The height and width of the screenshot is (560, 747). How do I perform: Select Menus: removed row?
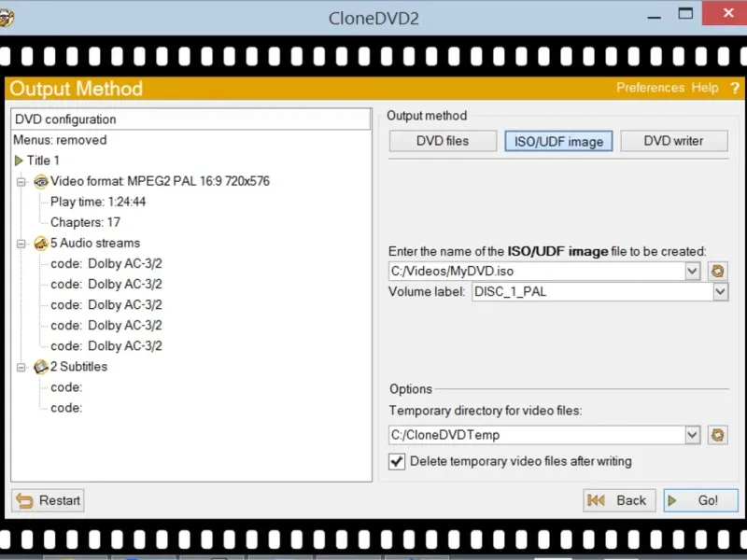(60, 140)
